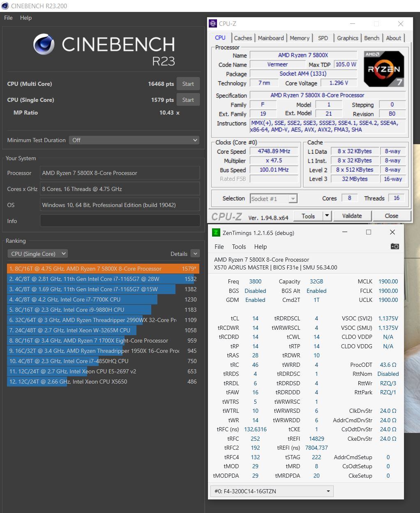Screen dimensions: 420x513
Task: Minimize the ZenTimings window
Action: [x=345, y=232]
